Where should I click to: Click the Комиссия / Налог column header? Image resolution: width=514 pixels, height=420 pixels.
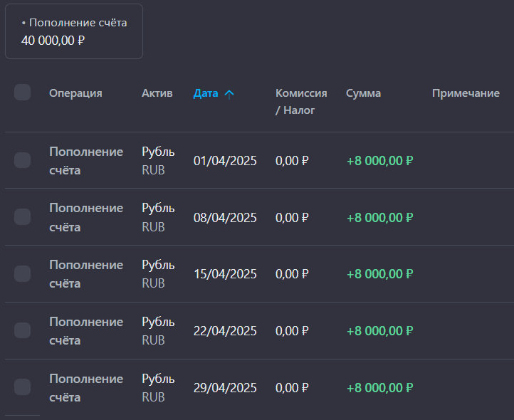(x=301, y=101)
